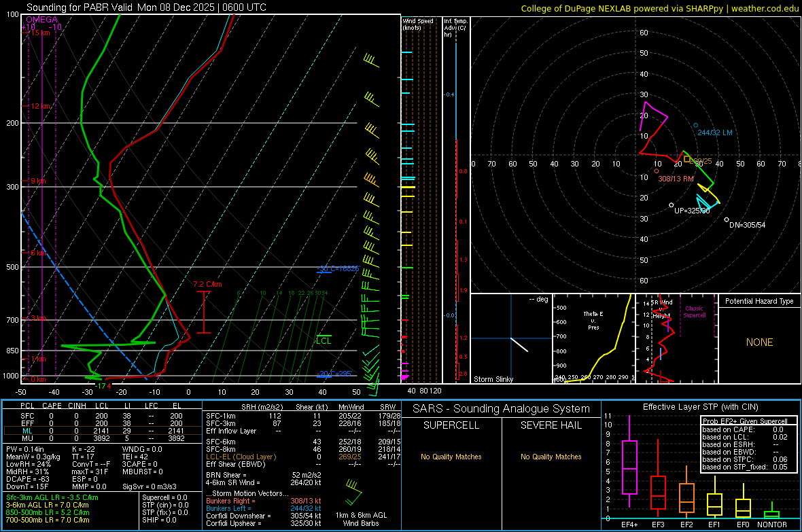Click the weather.cod.edu NEXLAB credit text
Image resolution: width=802 pixels, height=532 pixels.
pos(659,8)
